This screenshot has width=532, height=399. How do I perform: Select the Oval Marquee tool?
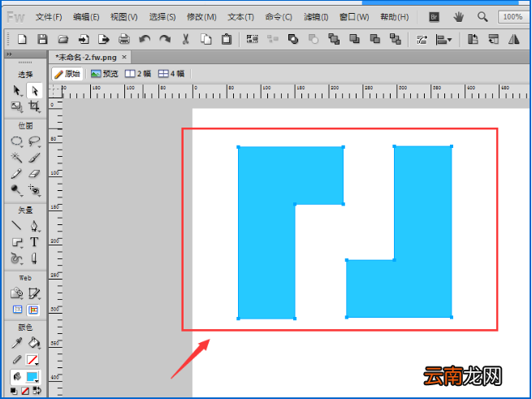(x=16, y=141)
